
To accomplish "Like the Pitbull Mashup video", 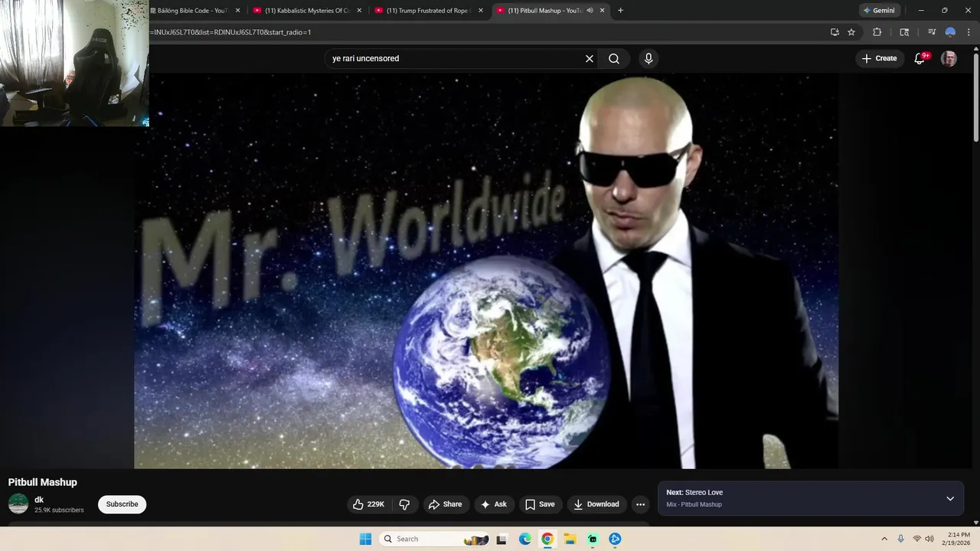I will 368,504.
